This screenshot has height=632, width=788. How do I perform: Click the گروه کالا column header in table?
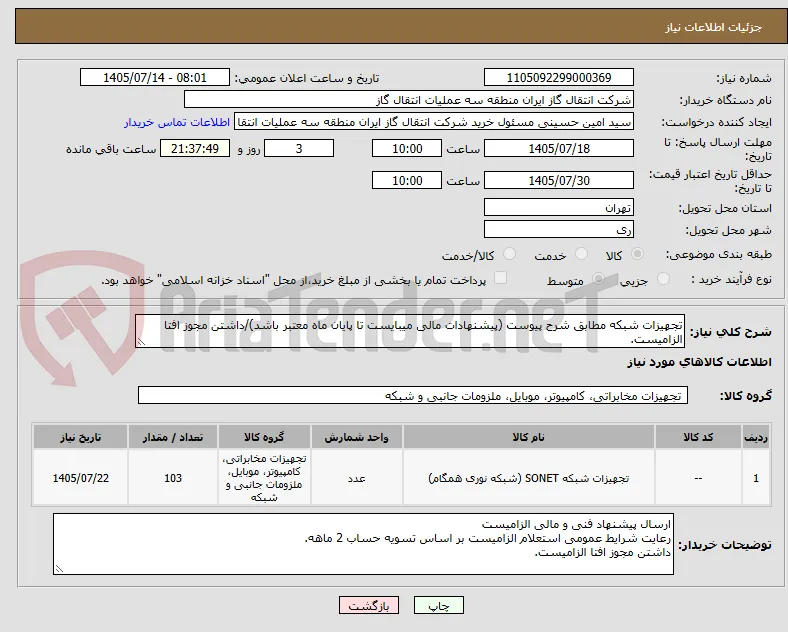tap(264, 437)
